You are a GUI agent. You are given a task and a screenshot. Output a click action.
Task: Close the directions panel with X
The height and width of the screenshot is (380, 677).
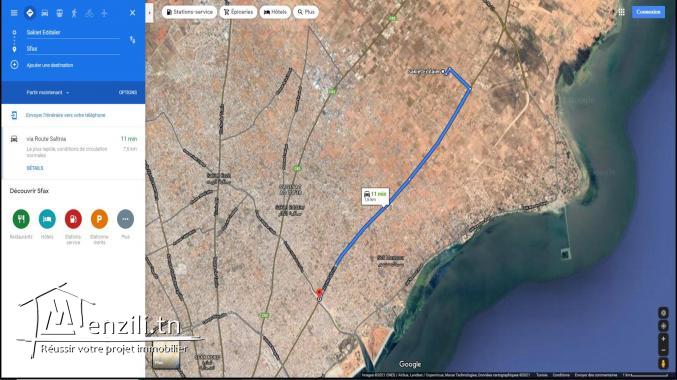click(133, 13)
